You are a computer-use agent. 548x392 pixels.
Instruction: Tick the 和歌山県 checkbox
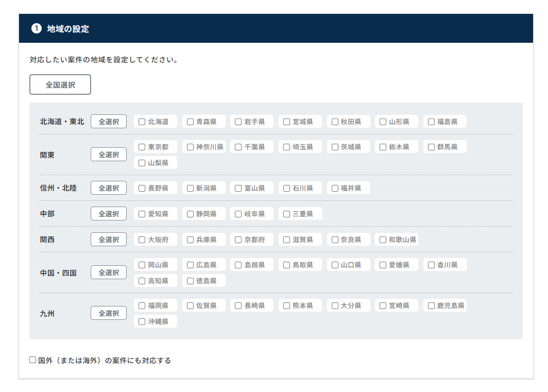[383, 240]
